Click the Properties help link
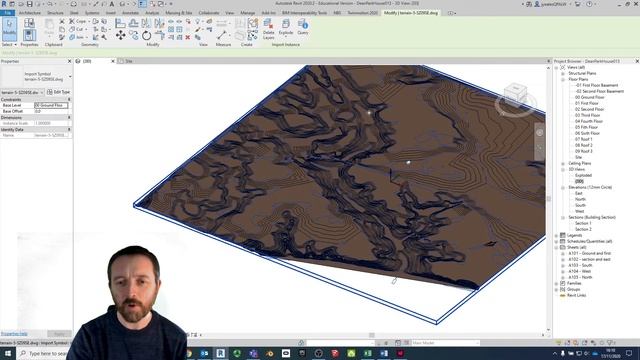The image size is (640, 360). pos(14,334)
